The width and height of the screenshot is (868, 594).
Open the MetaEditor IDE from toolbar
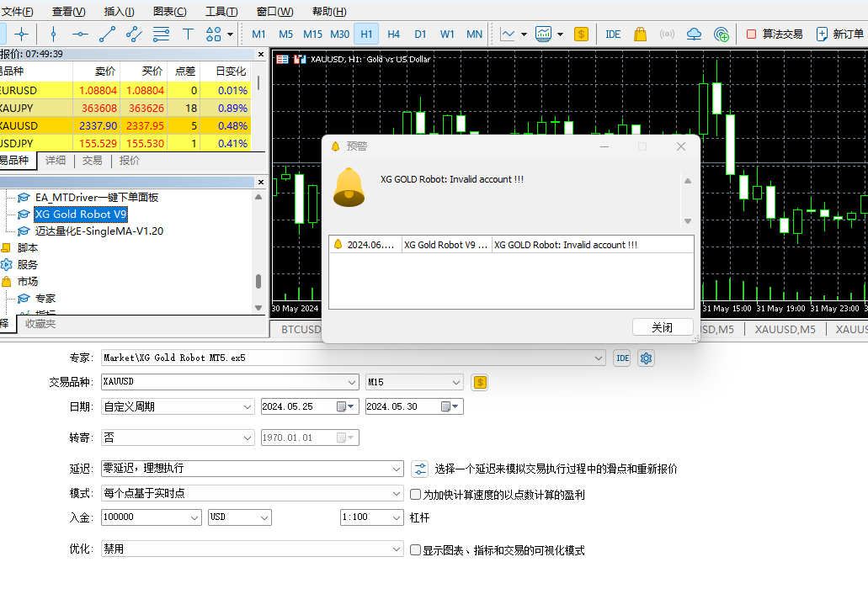(x=613, y=34)
